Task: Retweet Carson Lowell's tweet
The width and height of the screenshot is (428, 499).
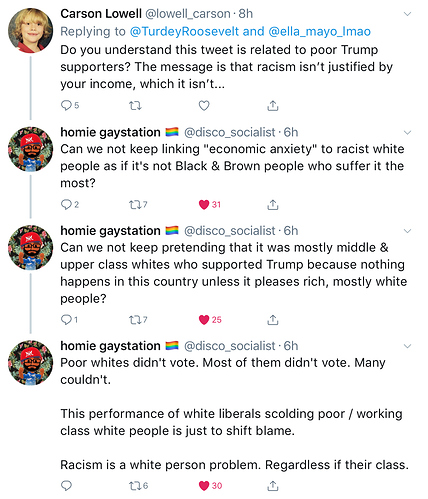Action: (135, 106)
